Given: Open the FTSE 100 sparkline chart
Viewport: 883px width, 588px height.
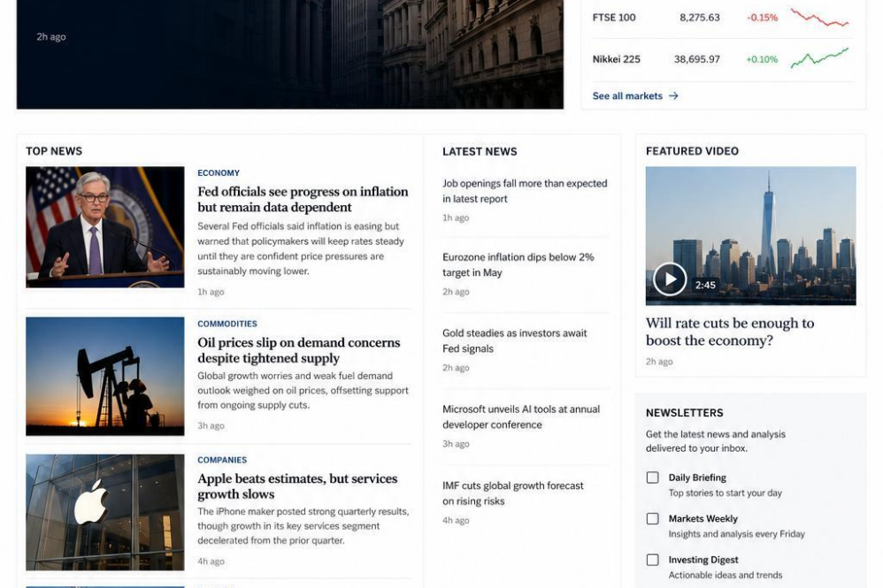Looking at the screenshot, I should pyautogui.click(x=819, y=18).
